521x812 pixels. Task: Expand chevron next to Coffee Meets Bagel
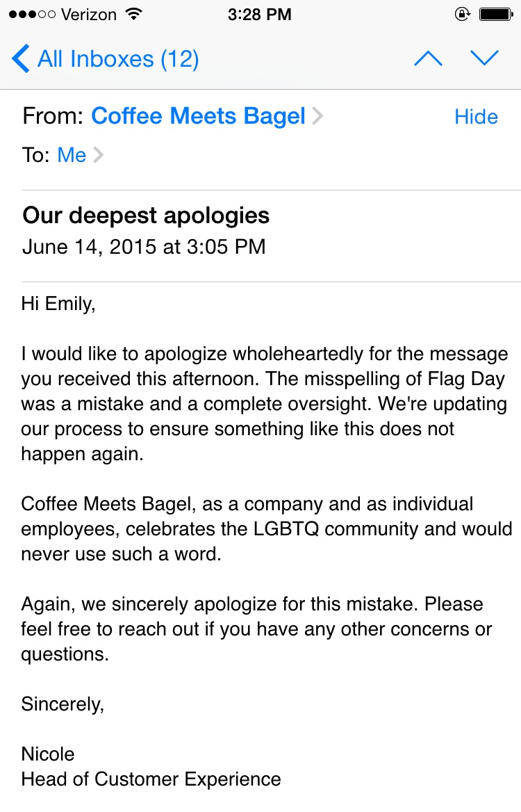(x=317, y=116)
